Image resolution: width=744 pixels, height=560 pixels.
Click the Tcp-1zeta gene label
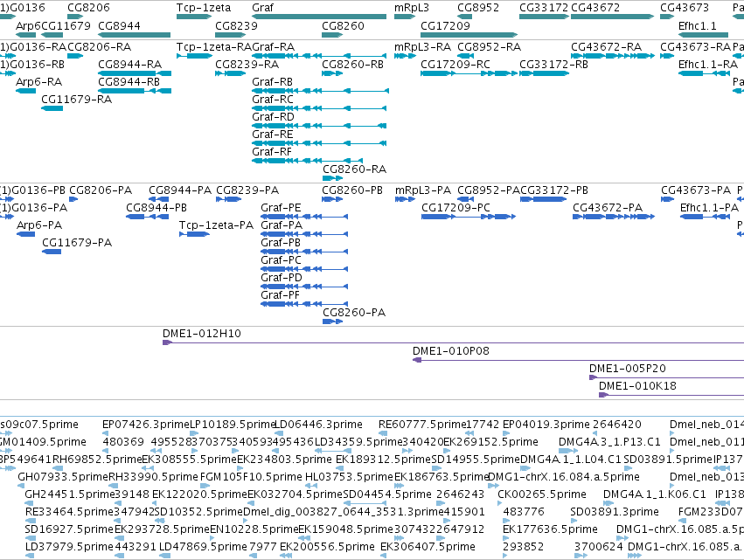204,8
